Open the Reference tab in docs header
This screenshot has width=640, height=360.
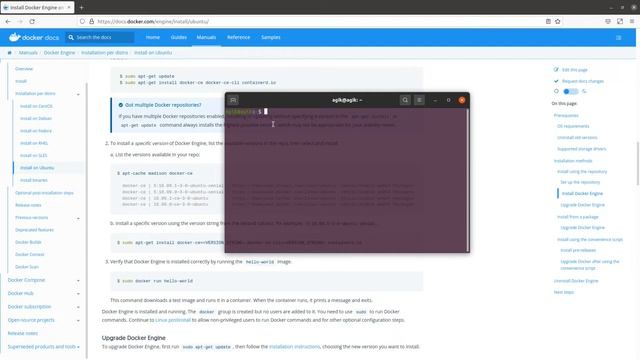[238, 37]
